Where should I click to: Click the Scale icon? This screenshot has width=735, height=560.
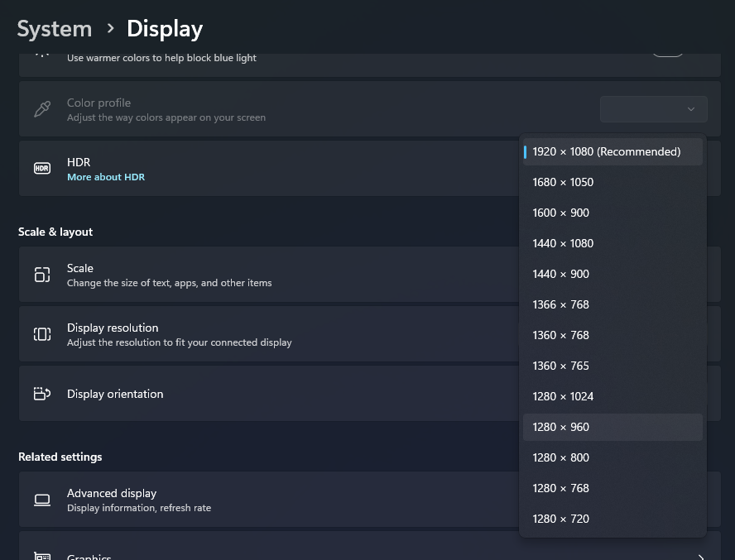[42, 275]
